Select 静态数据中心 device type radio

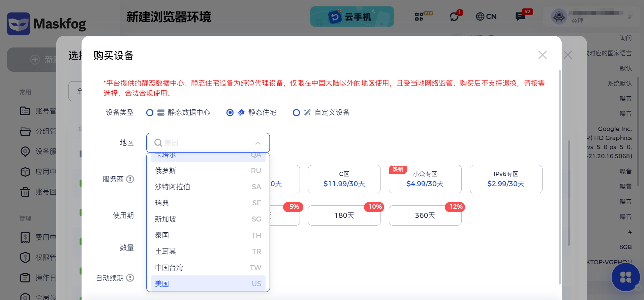(x=150, y=112)
